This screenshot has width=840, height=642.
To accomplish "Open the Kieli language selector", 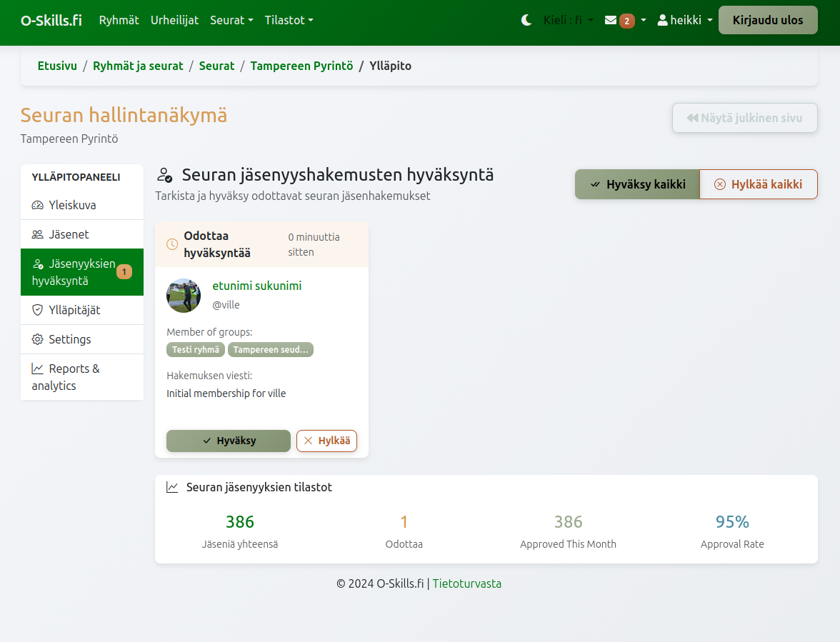I will click(568, 20).
